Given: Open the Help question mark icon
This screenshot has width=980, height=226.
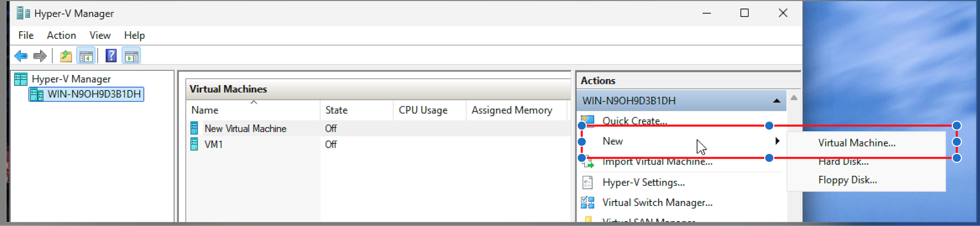Looking at the screenshot, I should tap(111, 56).
